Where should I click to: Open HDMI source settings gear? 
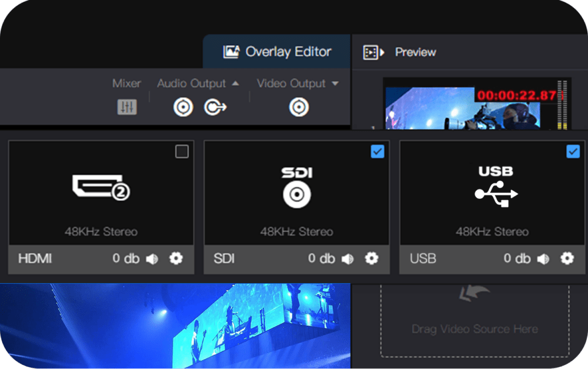click(176, 258)
